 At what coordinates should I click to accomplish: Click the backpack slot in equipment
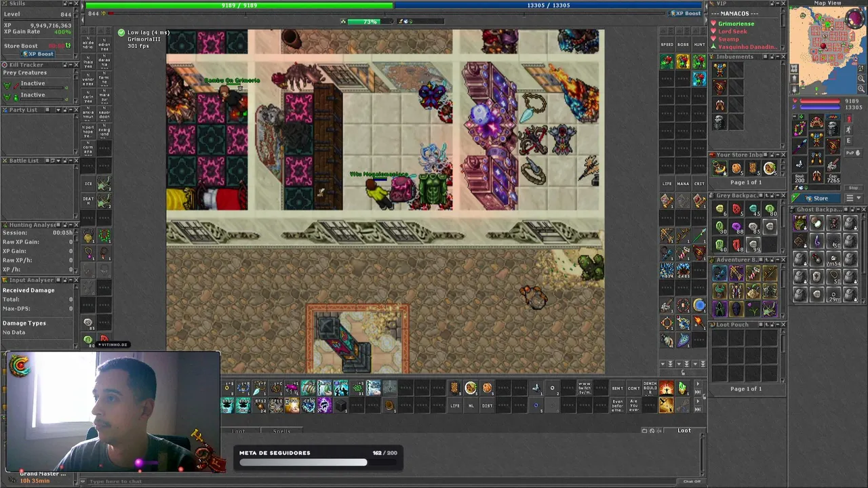(833, 127)
